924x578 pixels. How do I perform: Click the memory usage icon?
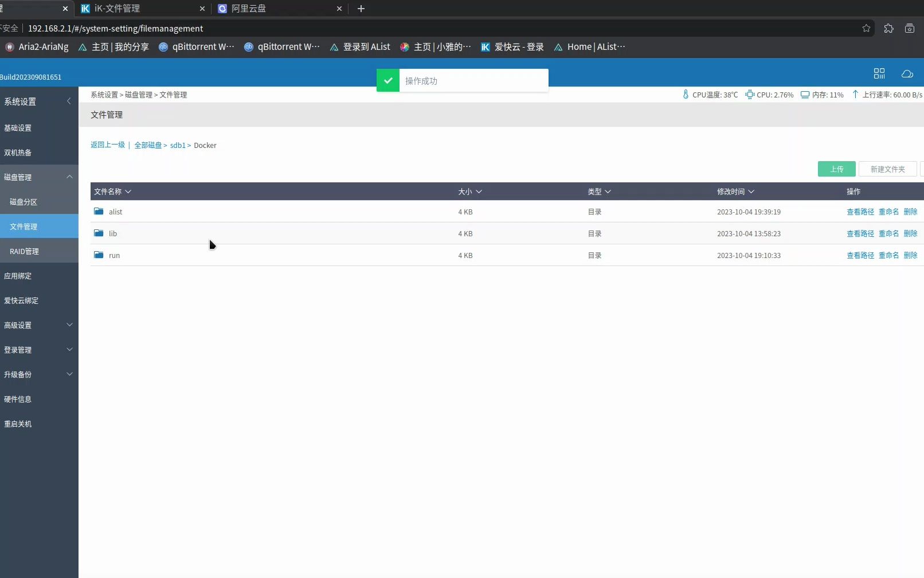[x=805, y=95]
